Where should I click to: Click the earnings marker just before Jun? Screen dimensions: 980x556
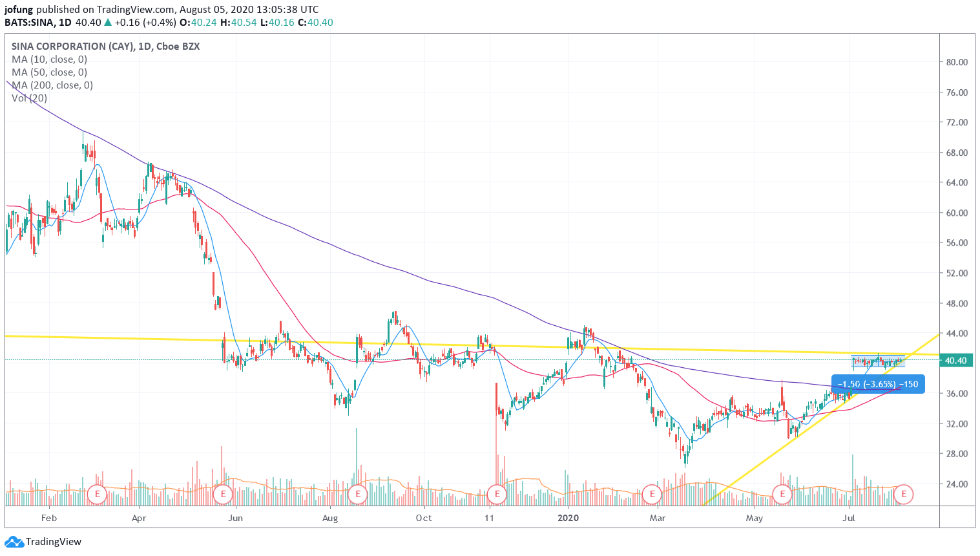click(x=223, y=495)
